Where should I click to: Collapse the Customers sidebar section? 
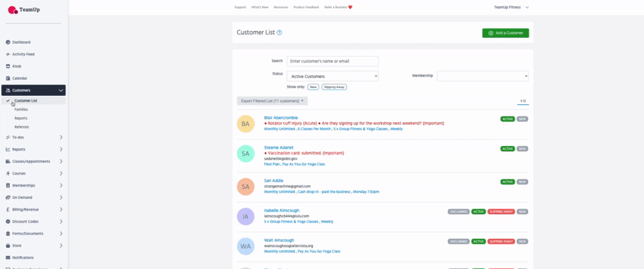pos(61,90)
